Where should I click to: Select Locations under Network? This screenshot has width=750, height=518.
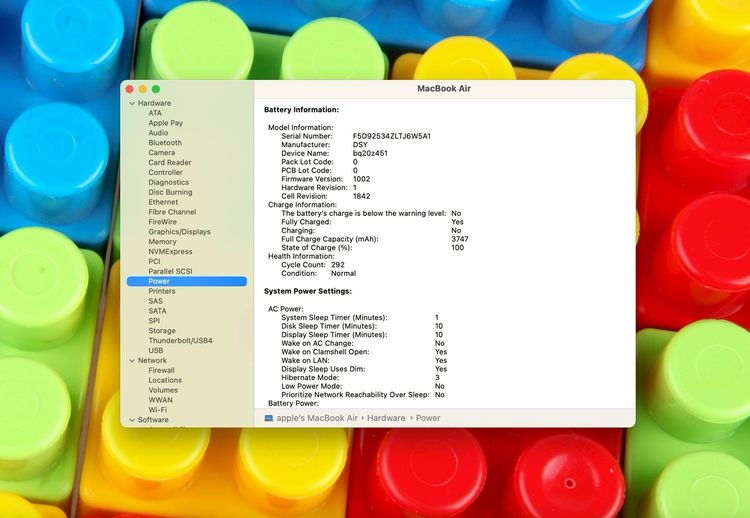pyautogui.click(x=165, y=380)
